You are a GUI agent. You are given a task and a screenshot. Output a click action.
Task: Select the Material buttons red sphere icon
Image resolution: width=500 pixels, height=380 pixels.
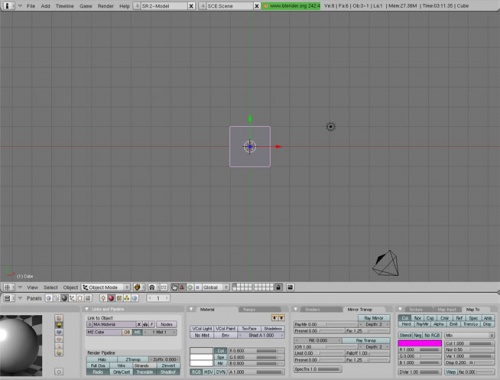tap(111, 298)
